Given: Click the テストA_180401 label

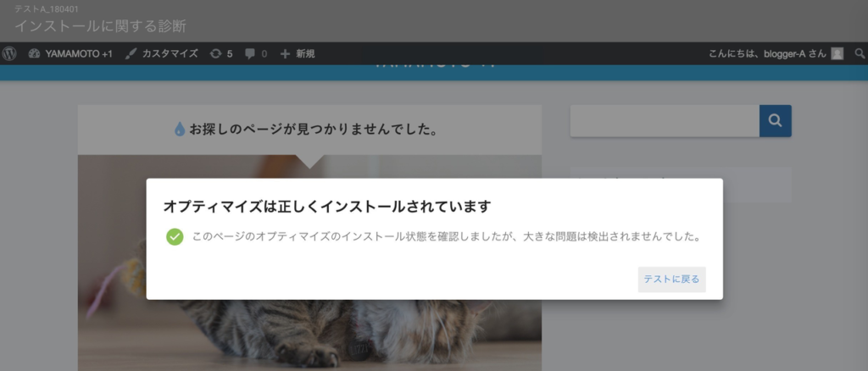Looking at the screenshot, I should (47, 8).
